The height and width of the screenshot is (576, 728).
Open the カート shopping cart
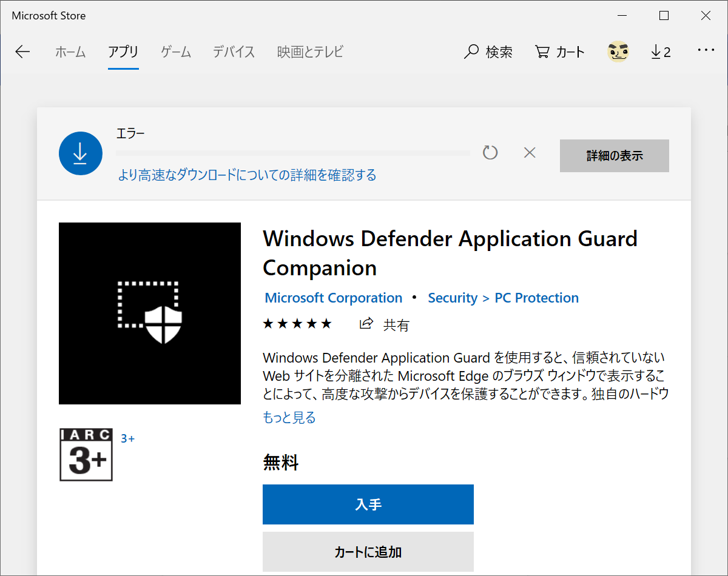pyautogui.click(x=559, y=52)
